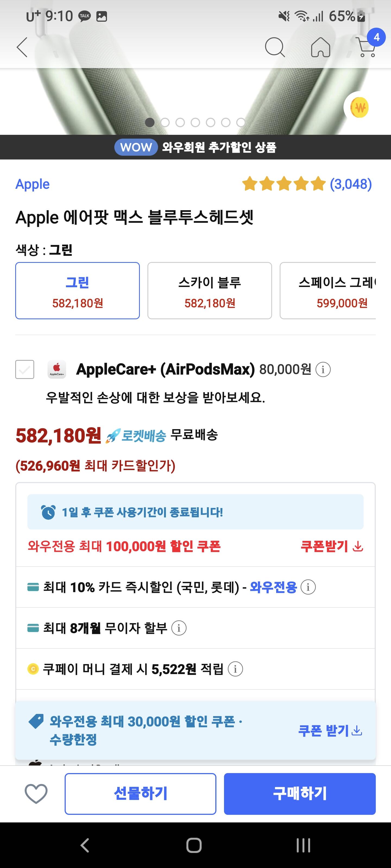The image size is (391, 868).
Task: View interest-free installment info icon
Action: click(179, 628)
